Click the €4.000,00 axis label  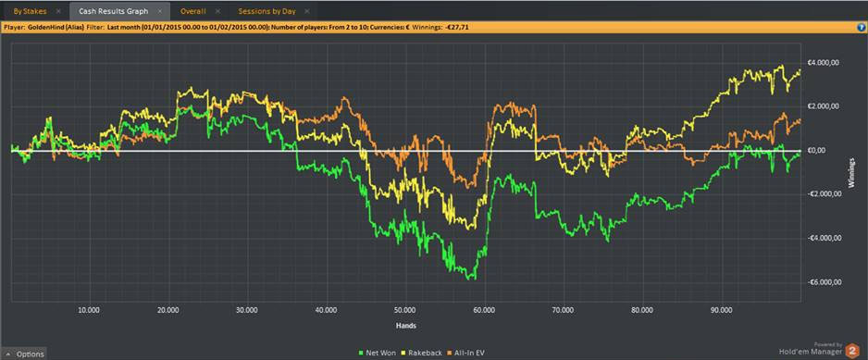coord(825,63)
